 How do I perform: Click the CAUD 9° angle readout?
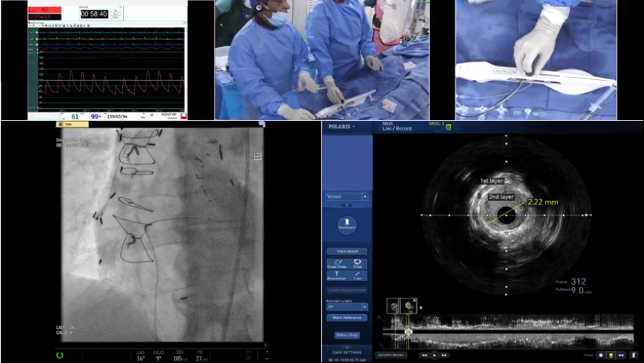point(158,356)
